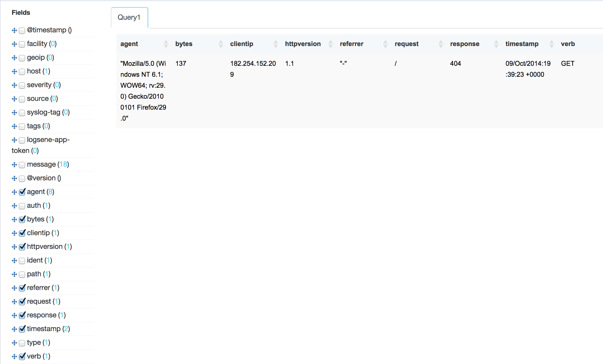
Task: Enable the @timestamp field checkbox
Action: [x=22, y=30]
